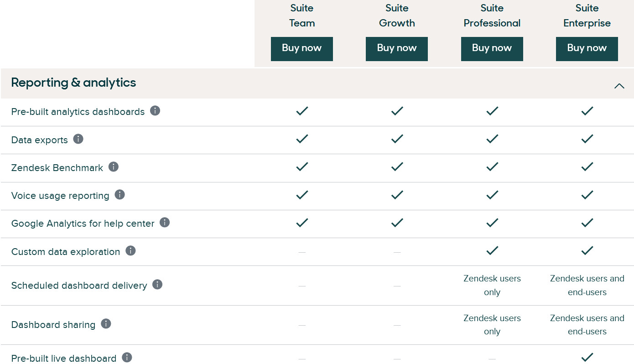Click Suite Professional checkmark for Voice usage reporting
This screenshot has height=364, width=634.
[492, 195]
